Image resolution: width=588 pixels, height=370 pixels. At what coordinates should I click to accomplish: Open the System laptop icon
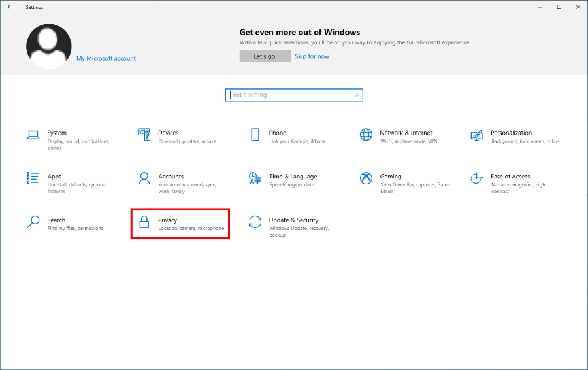tap(33, 135)
